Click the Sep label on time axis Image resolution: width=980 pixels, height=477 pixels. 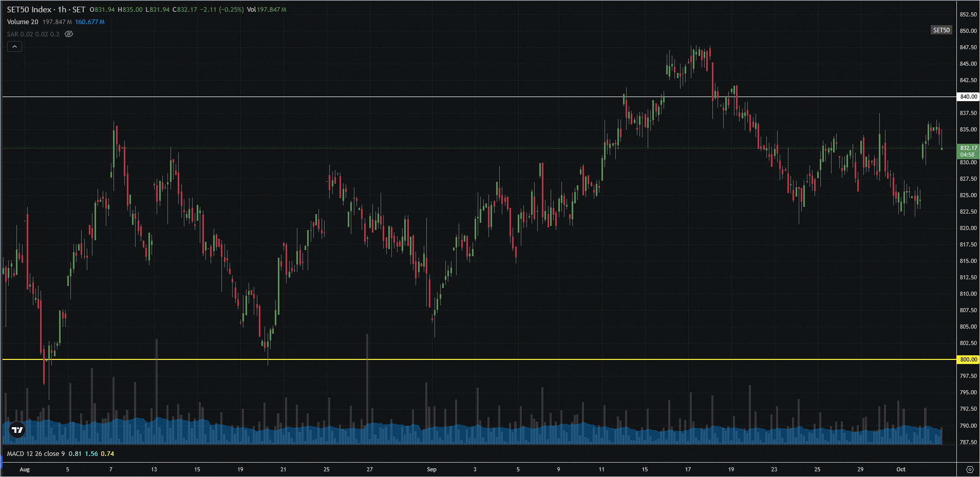(431, 469)
